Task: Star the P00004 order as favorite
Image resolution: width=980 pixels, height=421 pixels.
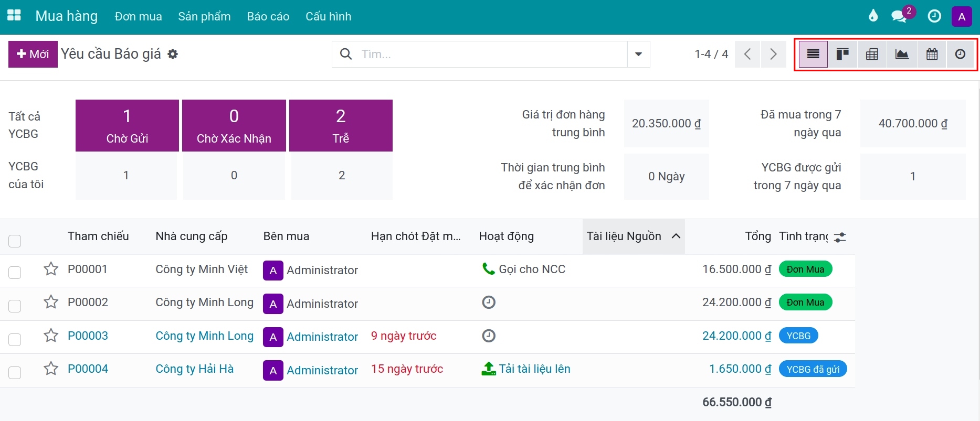Action: tap(51, 369)
